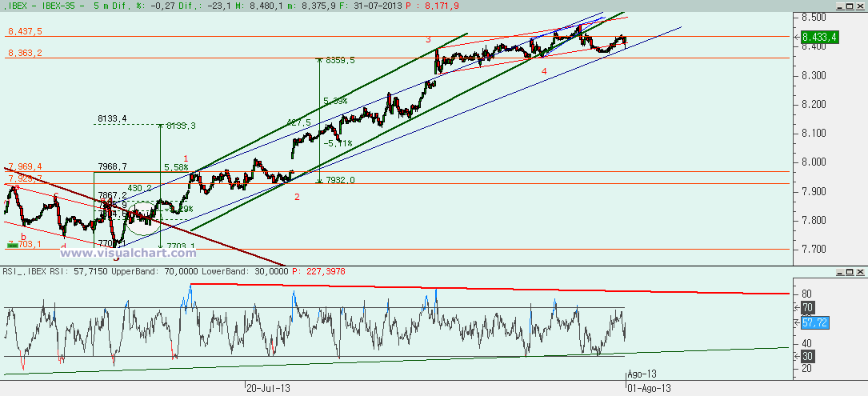The image size is (868, 396).
Task: Click the Ago-13 month marker
Action: [642, 374]
